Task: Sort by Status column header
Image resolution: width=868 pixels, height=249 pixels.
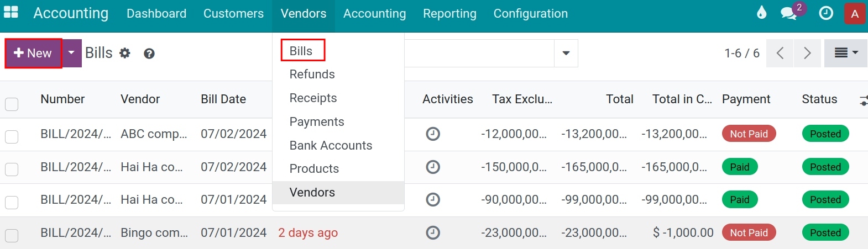Action: (819, 99)
